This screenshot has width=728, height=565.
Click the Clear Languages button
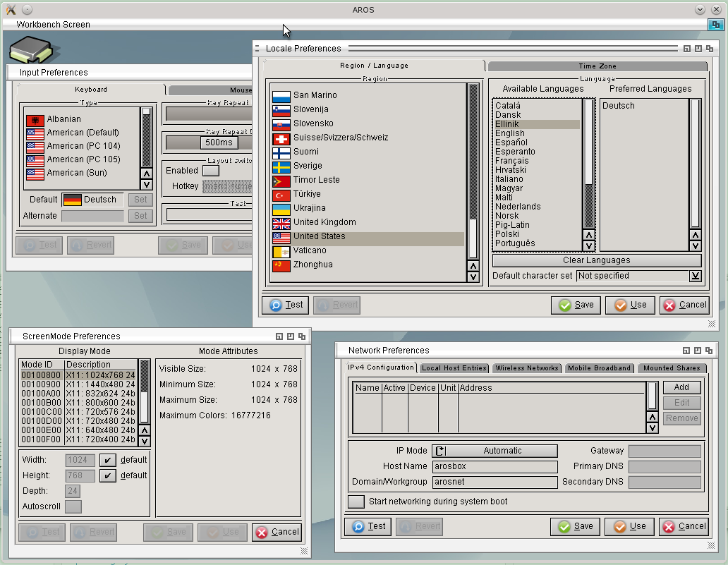coord(596,260)
